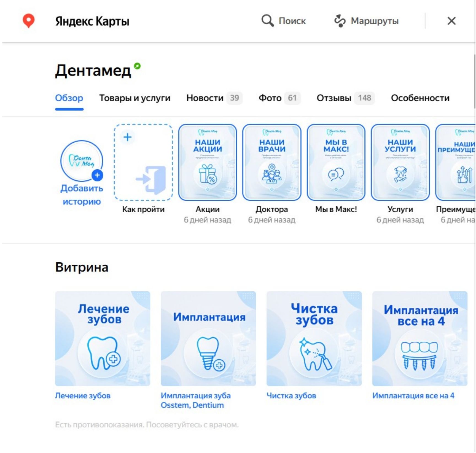Click the red Yandex Maps pin logo
The width and height of the screenshot is (476, 453).
tap(28, 21)
